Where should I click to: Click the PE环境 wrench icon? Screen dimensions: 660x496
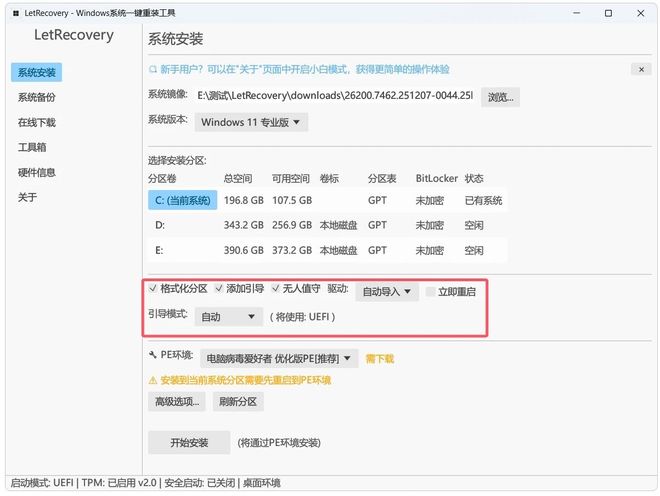152,355
